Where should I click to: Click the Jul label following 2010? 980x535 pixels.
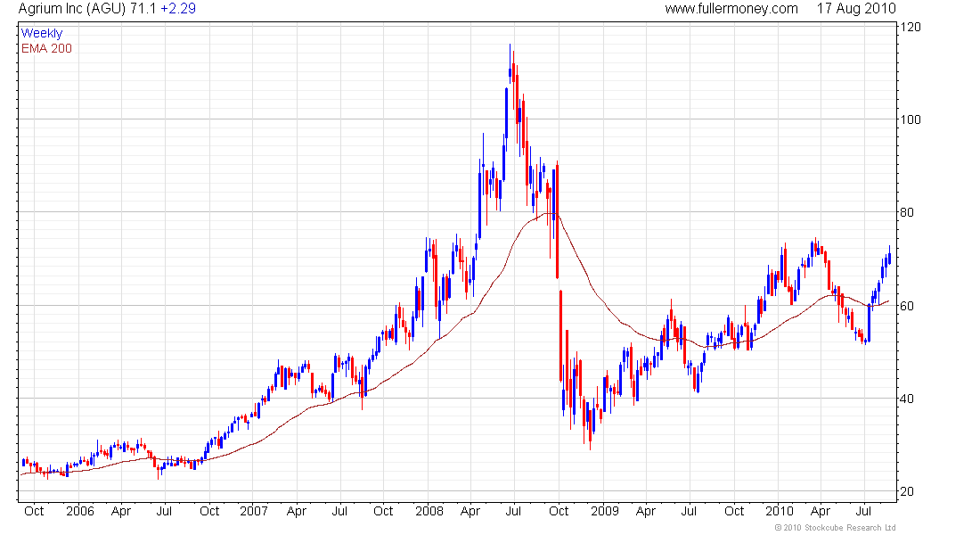click(x=864, y=511)
